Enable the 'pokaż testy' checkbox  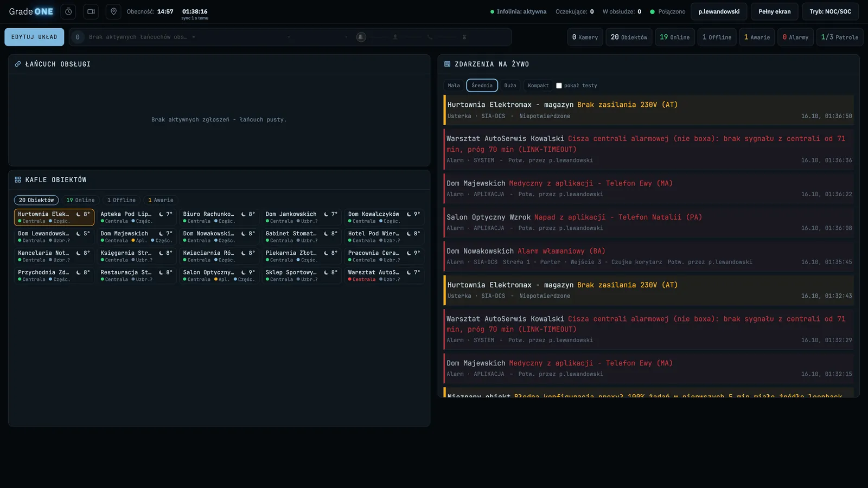pos(559,86)
